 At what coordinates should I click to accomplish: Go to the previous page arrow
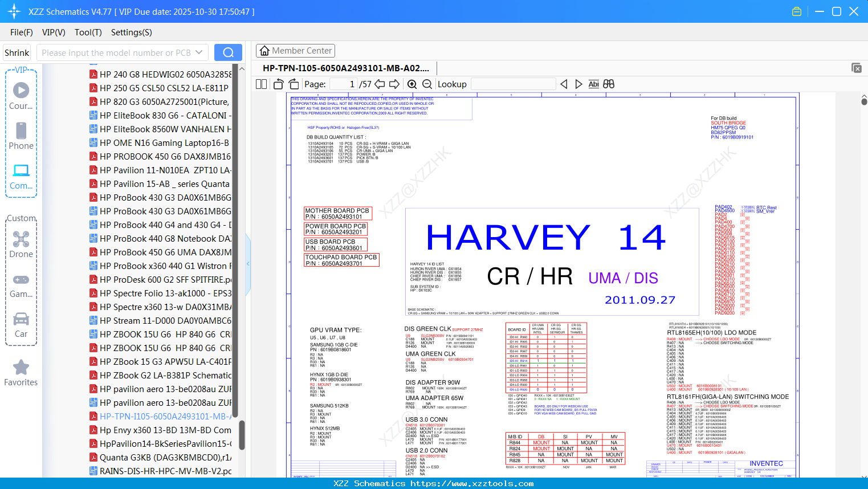click(x=380, y=84)
